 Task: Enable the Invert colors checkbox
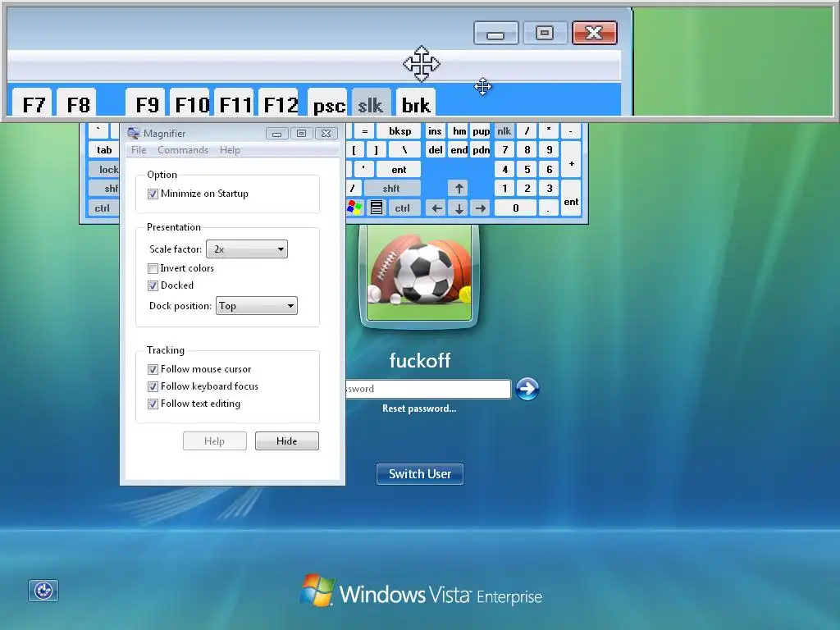(x=153, y=268)
